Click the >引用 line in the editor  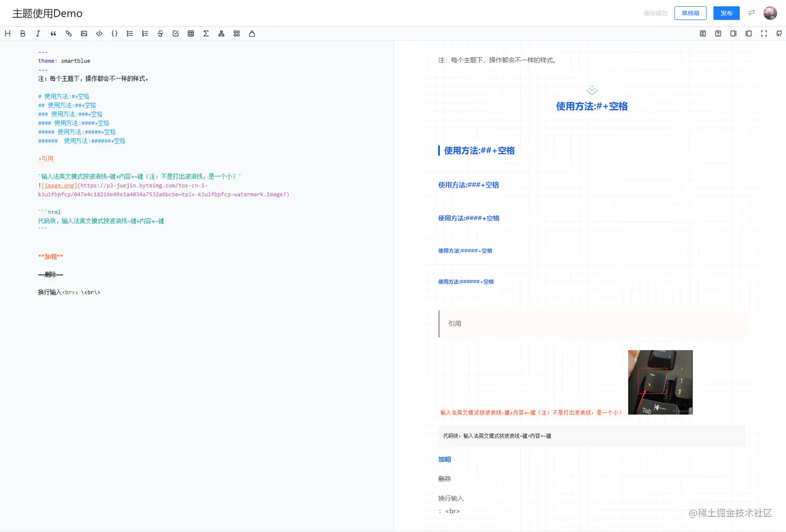[46, 159]
